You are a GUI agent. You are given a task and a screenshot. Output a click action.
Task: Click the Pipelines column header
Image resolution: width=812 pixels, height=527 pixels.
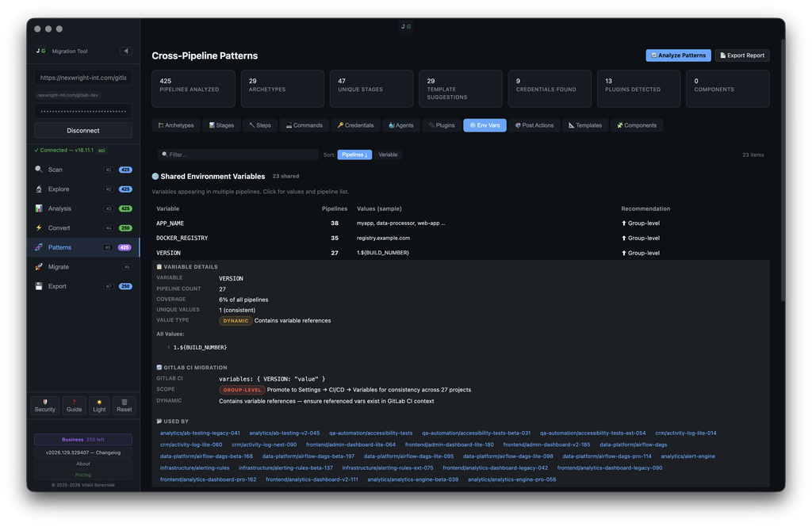pos(334,208)
